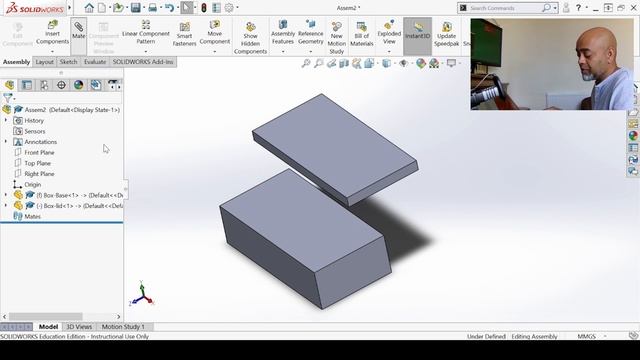Activate Move Component tool
640x360 pixels.
click(x=215, y=32)
